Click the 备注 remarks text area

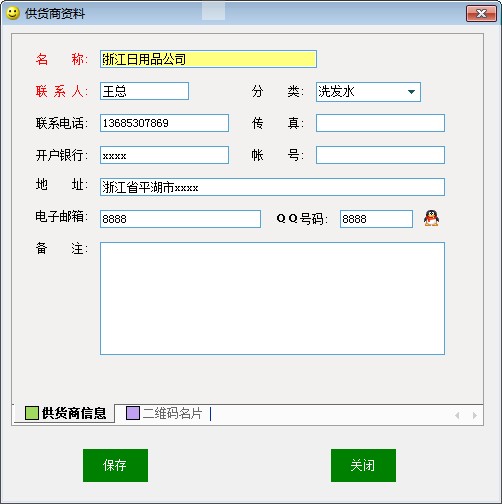[x=272, y=298]
